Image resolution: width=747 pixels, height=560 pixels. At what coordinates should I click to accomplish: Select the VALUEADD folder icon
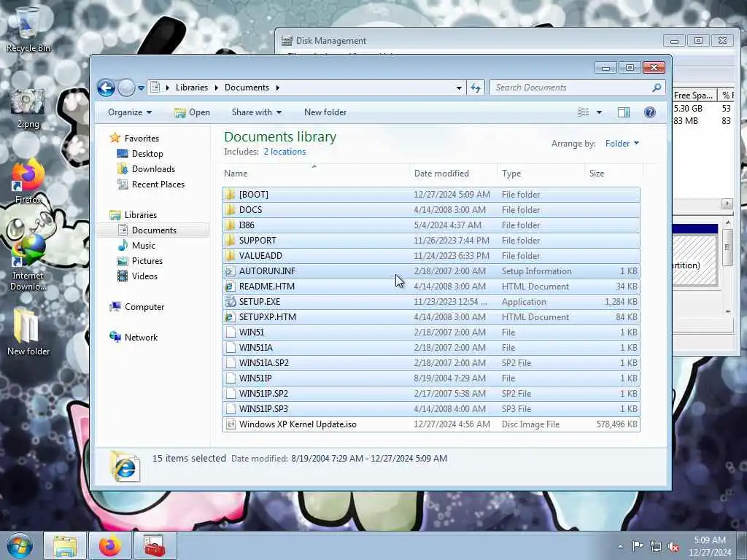[x=231, y=256]
